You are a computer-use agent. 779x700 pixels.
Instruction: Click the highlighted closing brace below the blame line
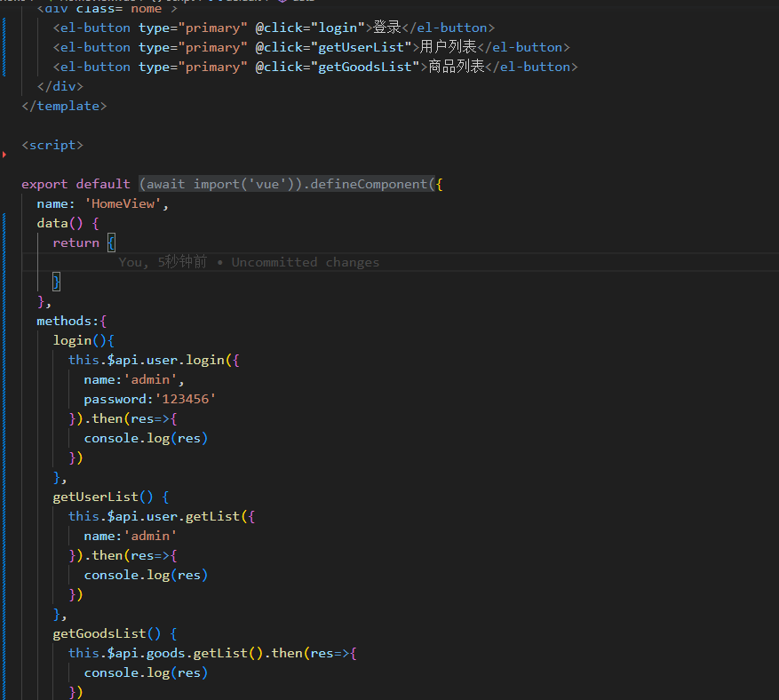pyautogui.click(x=57, y=282)
